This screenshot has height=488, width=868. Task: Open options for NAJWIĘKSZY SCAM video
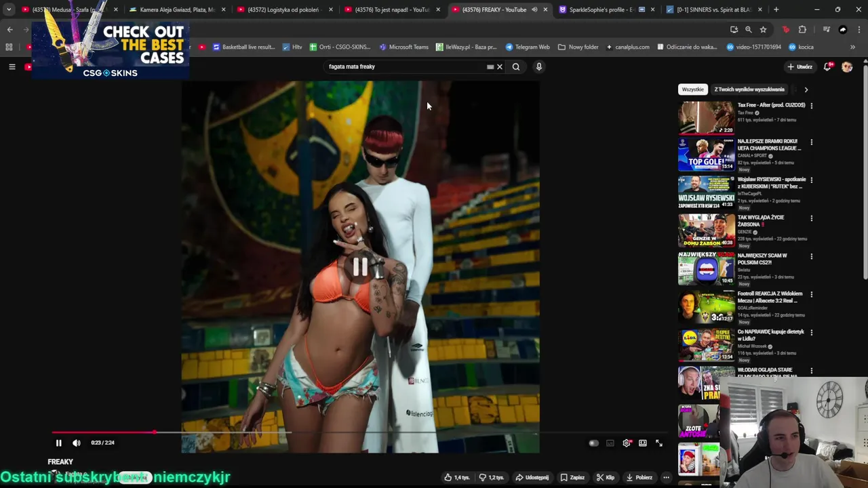click(x=811, y=256)
